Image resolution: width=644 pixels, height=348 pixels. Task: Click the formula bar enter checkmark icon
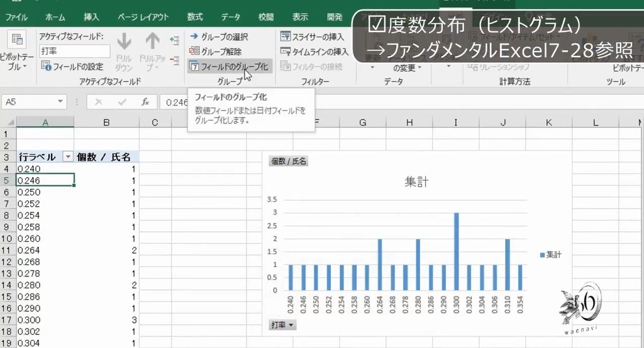click(x=122, y=102)
